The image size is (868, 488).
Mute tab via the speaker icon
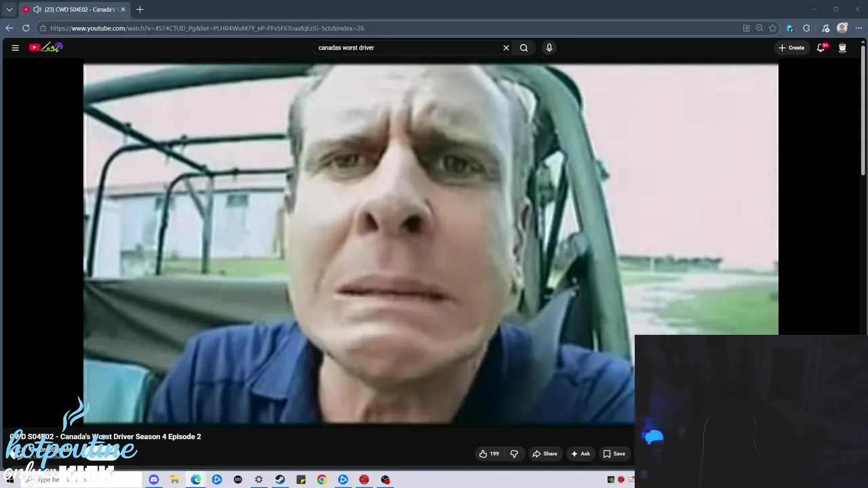pos(37,9)
